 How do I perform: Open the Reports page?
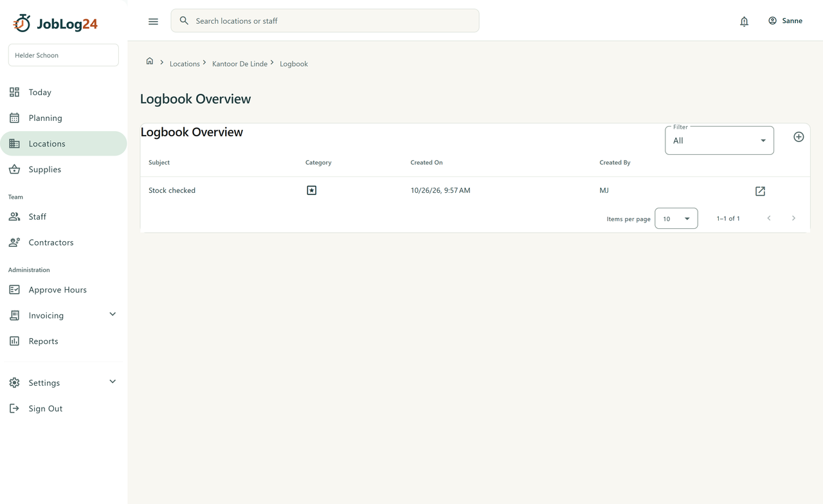(64, 341)
